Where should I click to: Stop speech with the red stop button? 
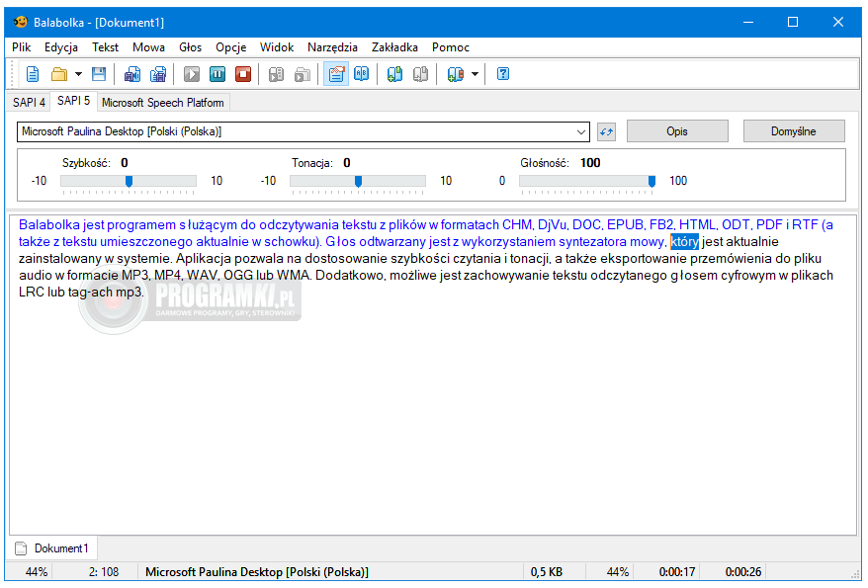[243, 74]
